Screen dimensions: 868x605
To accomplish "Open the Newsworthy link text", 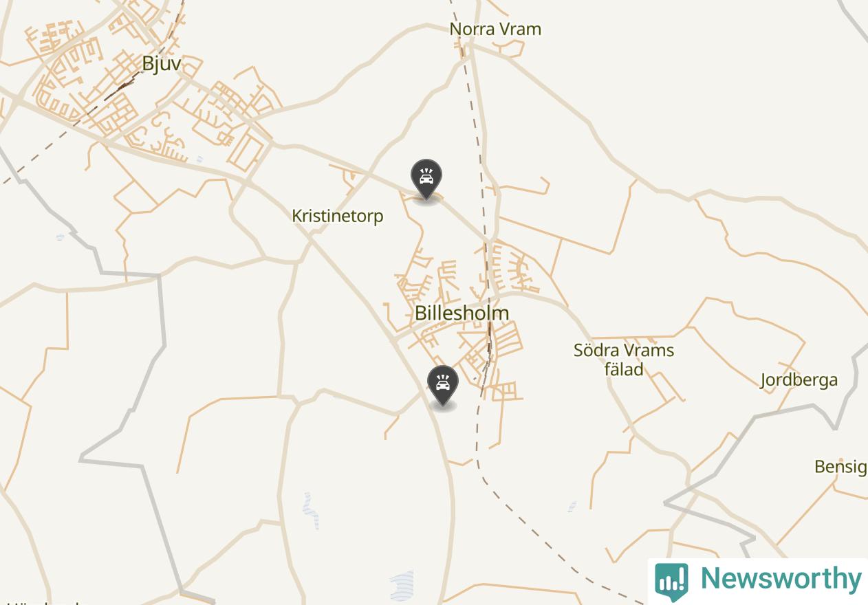I will pos(781,579).
